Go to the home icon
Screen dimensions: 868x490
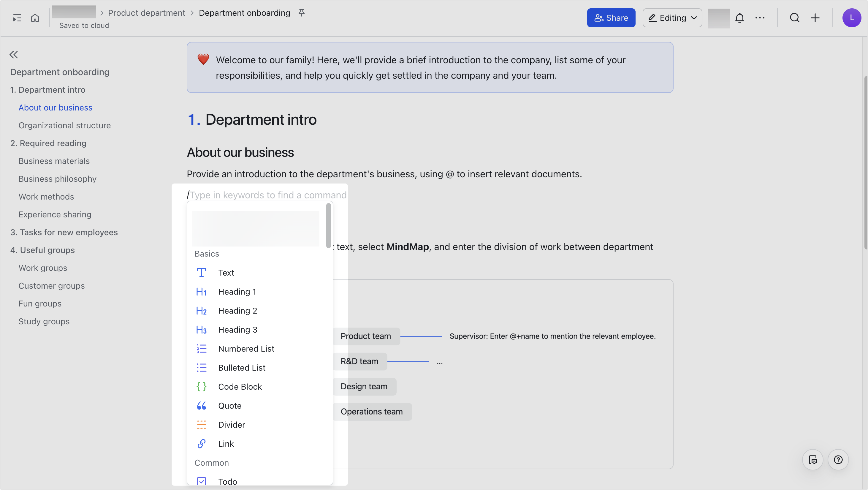click(35, 18)
